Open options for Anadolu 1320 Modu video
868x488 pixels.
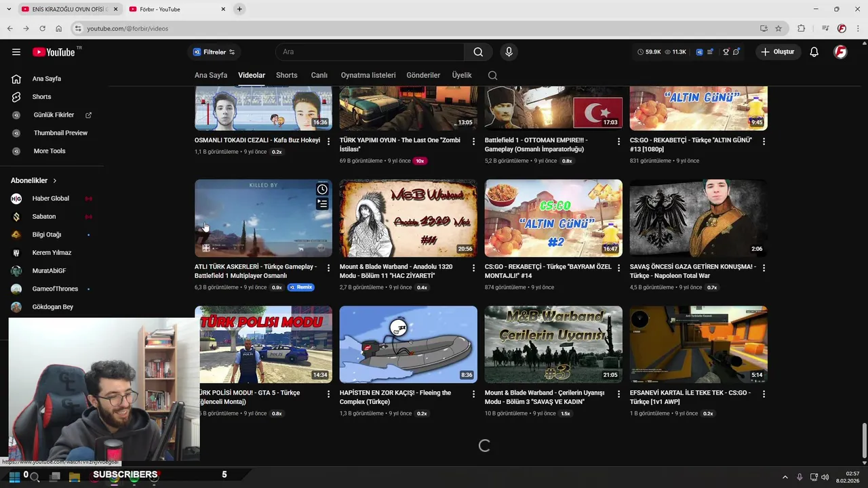[x=473, y=268]
